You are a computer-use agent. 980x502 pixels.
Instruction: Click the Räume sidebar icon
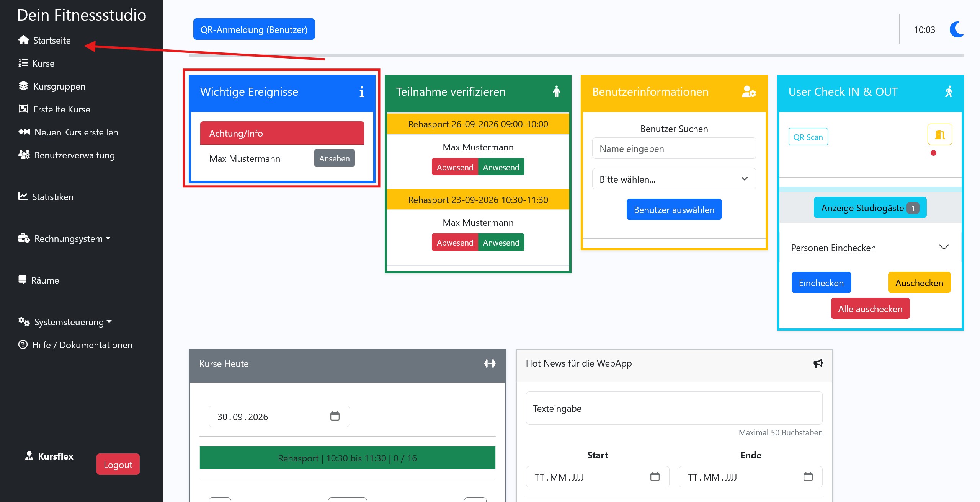(x=23, y=280)
